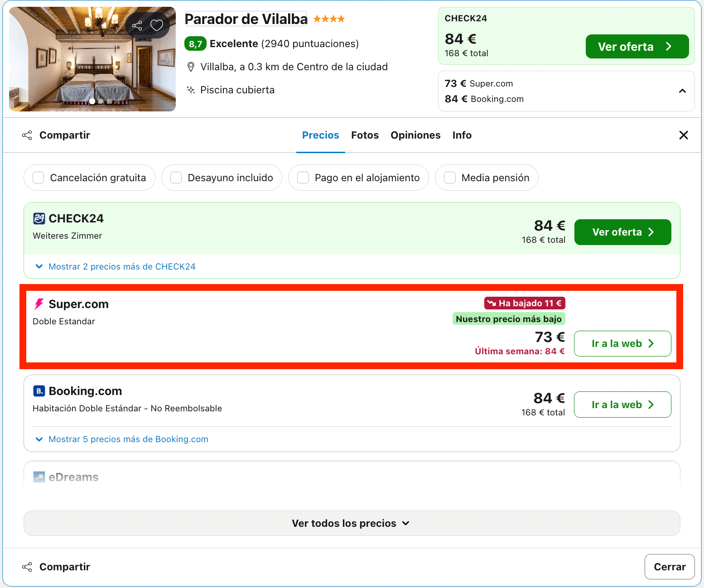Tick the Desayuno incluido filter

pyautogui.click(x=176, y=178)
